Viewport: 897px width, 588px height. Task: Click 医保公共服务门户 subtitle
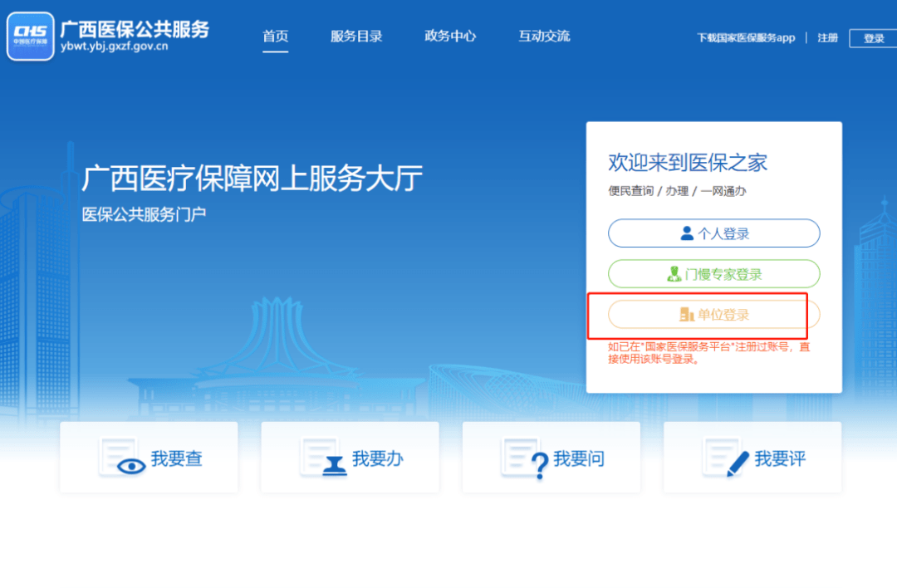click(x=144, y=214)
